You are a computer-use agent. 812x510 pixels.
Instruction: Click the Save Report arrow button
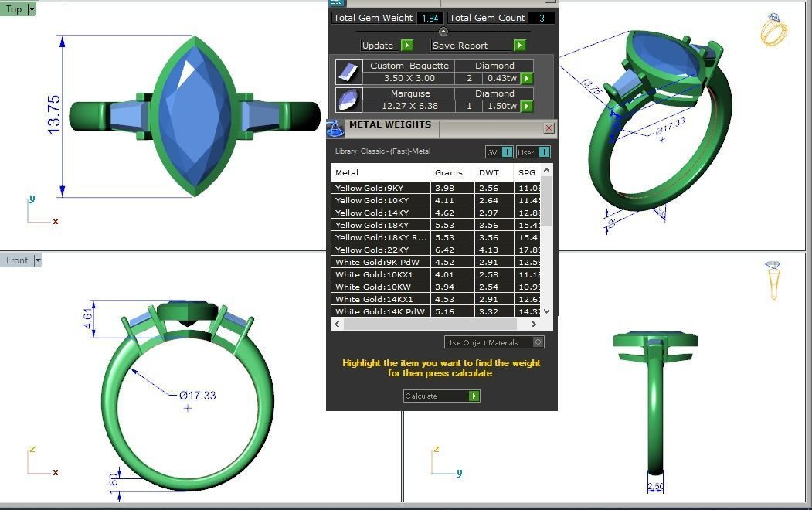point(519,46)
